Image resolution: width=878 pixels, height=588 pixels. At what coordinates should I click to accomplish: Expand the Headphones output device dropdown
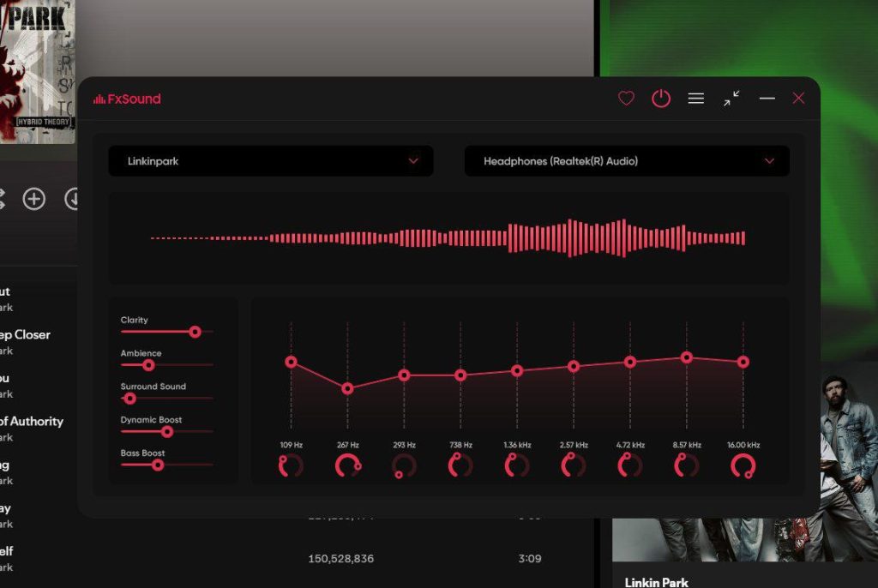[x=627, y=161]
